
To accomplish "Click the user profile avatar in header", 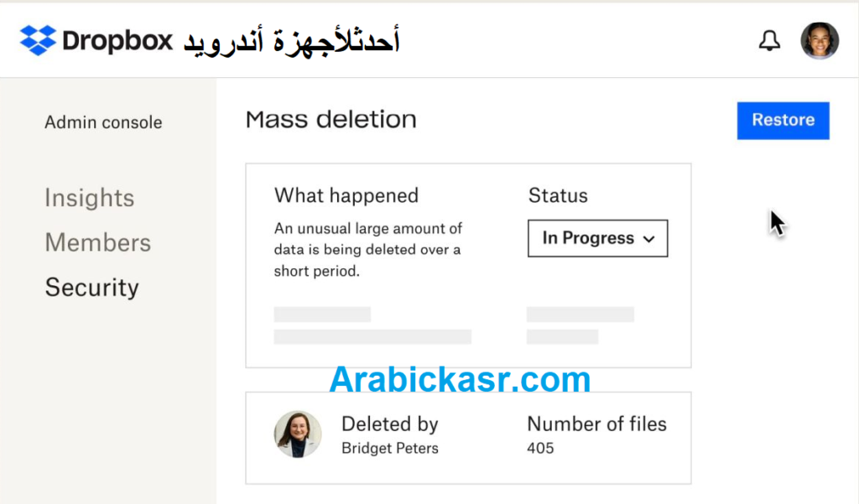I will (x=819, y=39).
